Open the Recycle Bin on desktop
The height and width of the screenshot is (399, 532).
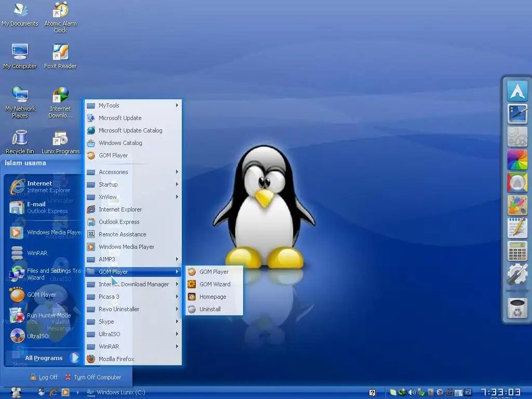20,142
